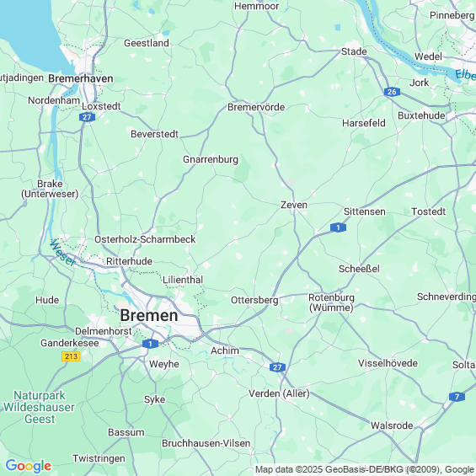Click the Zeven town label
Viewport: 476px width, 476px height.
[x=294, y=205]
